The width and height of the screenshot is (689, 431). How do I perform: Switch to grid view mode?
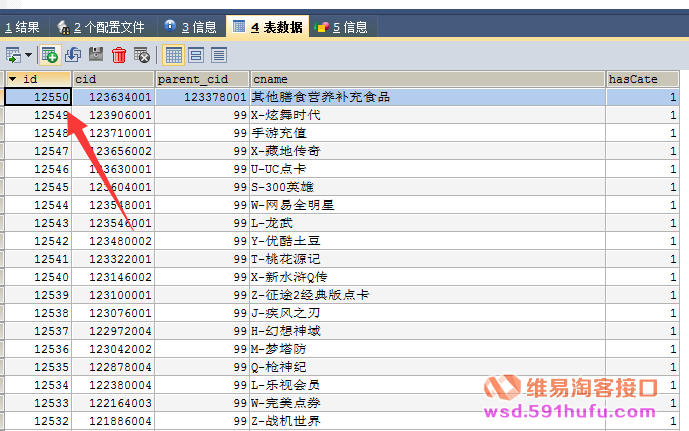point(173,55)
